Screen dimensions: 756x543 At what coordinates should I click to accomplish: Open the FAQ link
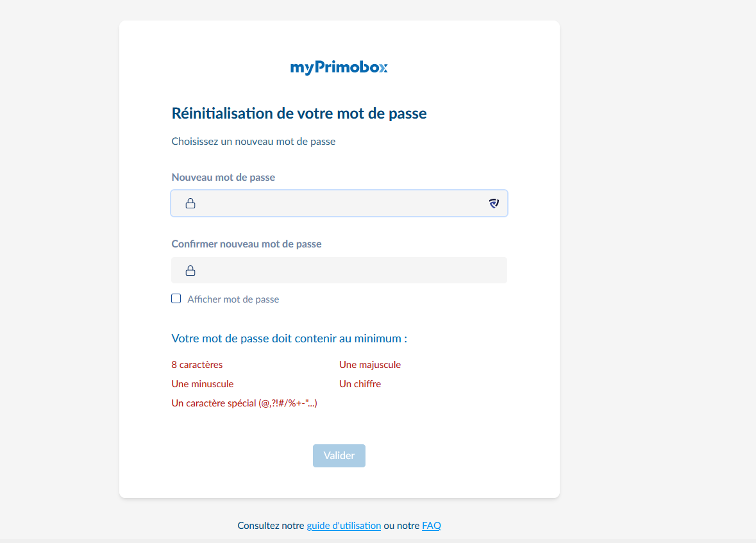click(432, 526)
